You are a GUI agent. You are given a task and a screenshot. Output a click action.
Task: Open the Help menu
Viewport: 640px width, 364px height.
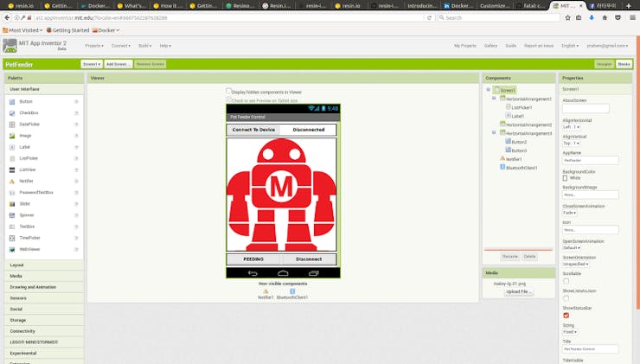pos(165,46)
